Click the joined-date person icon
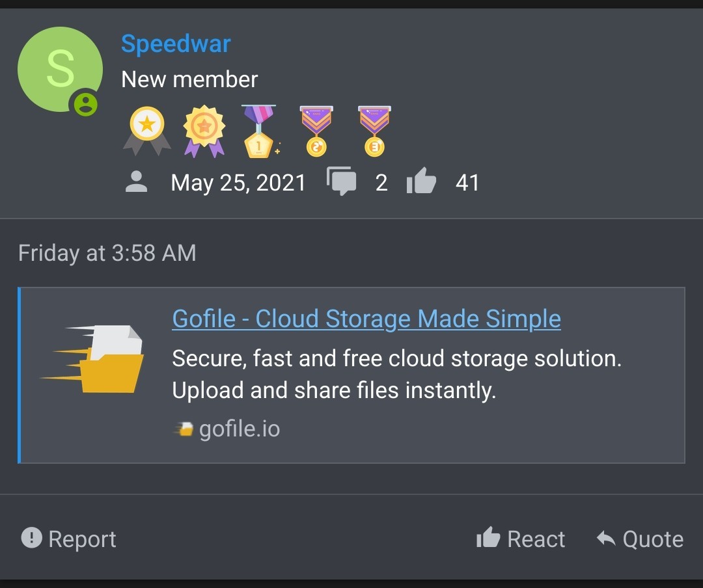Viewport: 703px width, 588px height. coord(136,182)
